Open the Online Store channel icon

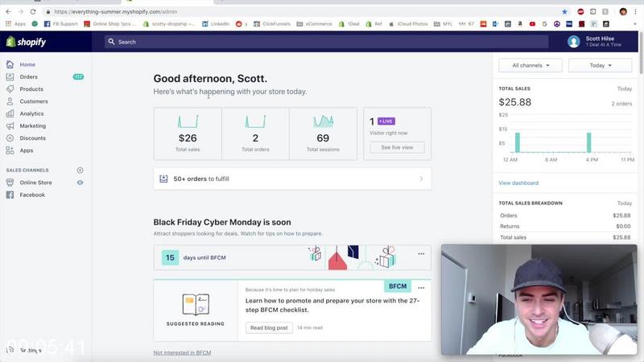pyautogui.click(x=10, y=183)
